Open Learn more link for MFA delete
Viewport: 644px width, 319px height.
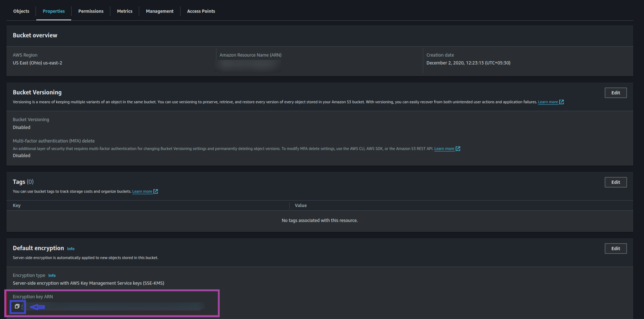pos(444,149)
